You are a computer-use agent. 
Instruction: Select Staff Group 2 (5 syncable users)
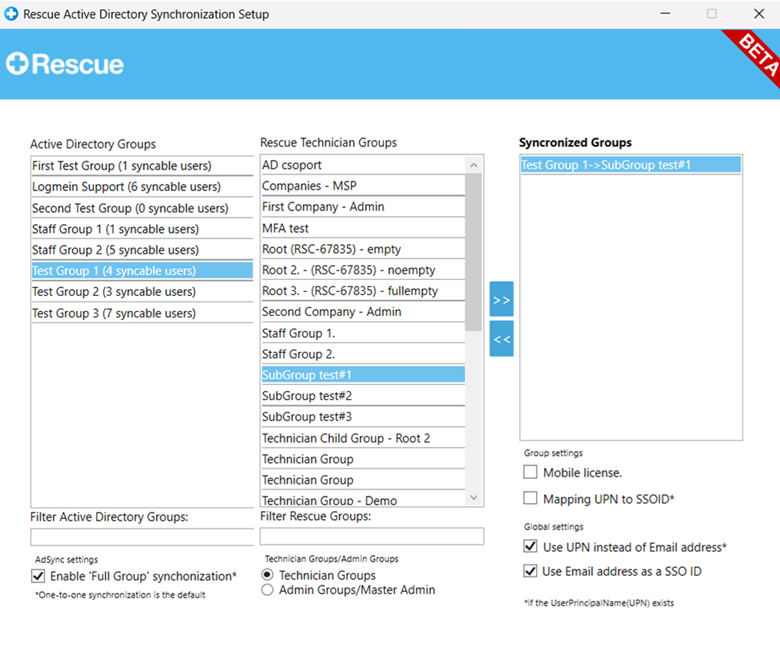coord(142,250)
